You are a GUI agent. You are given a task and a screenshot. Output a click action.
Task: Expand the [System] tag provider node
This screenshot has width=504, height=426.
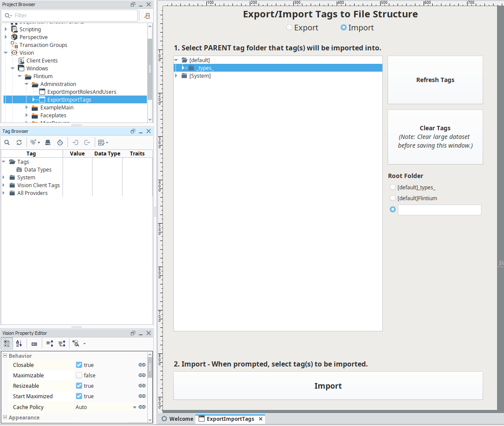coord(176,76)
